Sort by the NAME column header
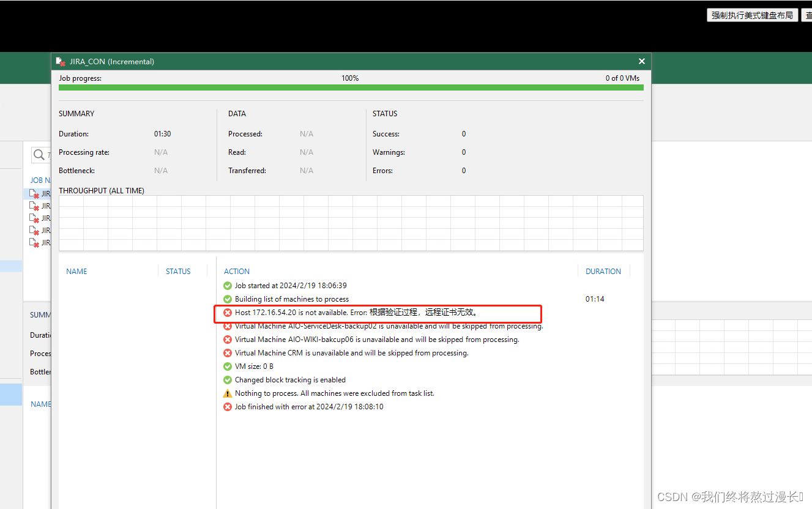Viewport: 812px width, 509px height. tap(76, 272)
